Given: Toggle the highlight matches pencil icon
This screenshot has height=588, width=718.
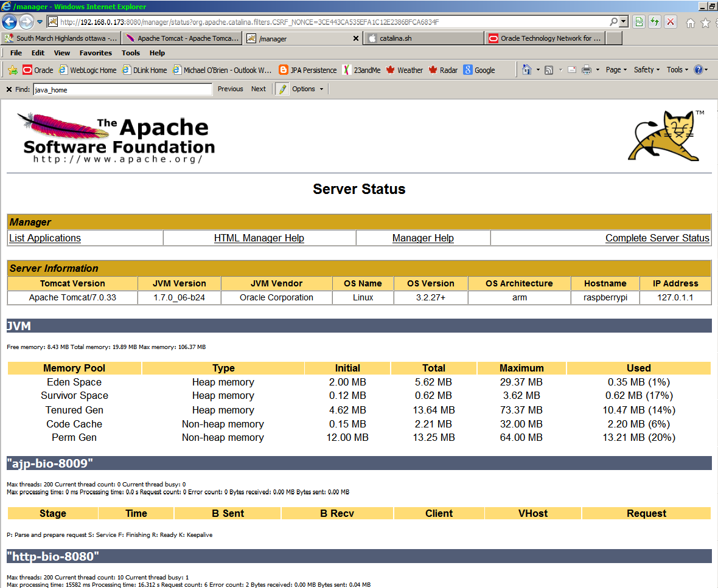Looking at the screenshot, I should coord(282,89).
